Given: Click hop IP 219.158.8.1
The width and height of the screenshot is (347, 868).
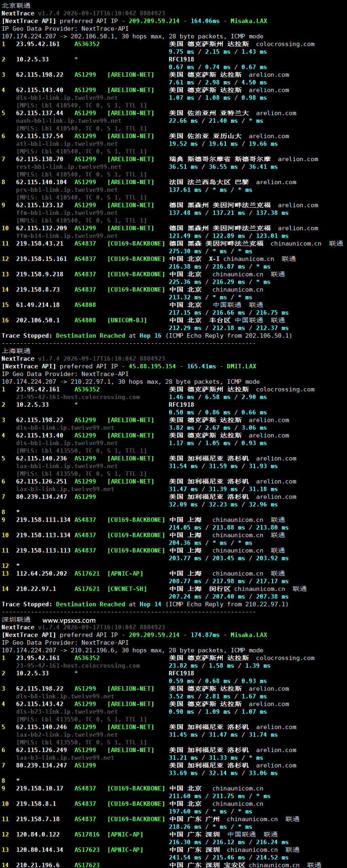Looking at the screenshot, I should click(36, 804).
